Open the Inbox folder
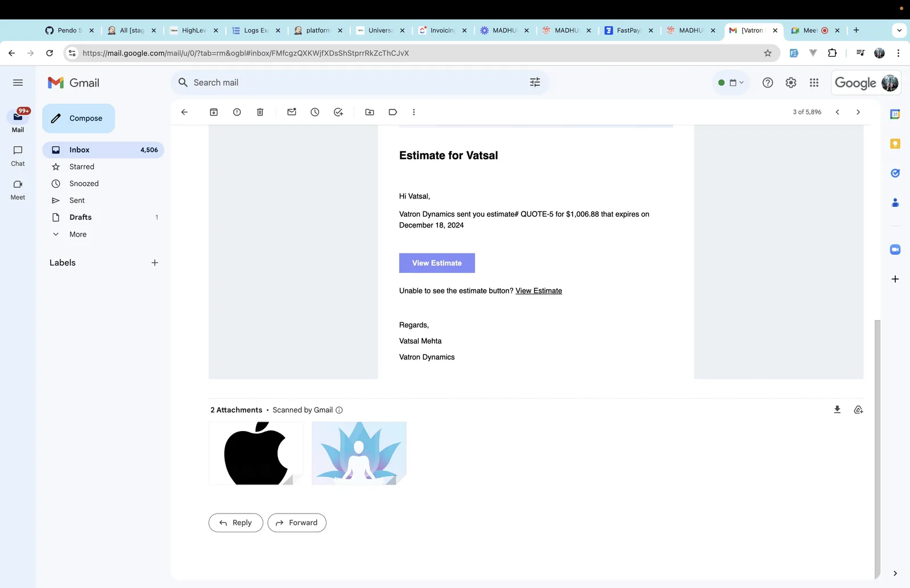 pos(103,150)
